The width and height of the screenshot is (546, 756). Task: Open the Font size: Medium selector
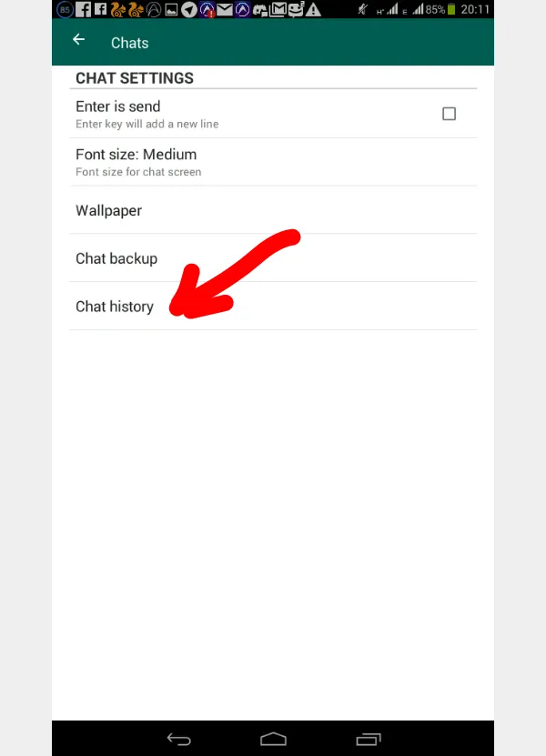[x=273, y=162]
